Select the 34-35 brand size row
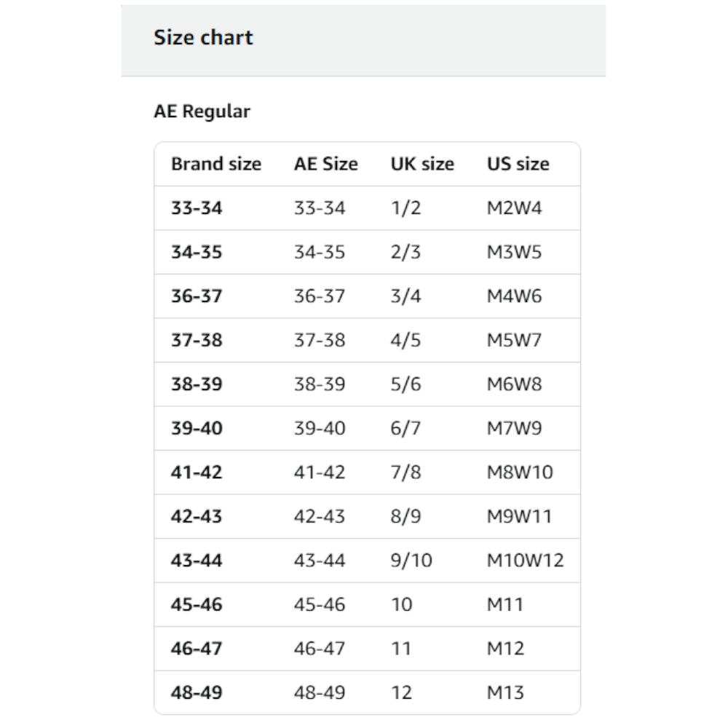This screenshot has width=728, height=728. [x=367, y=252]
